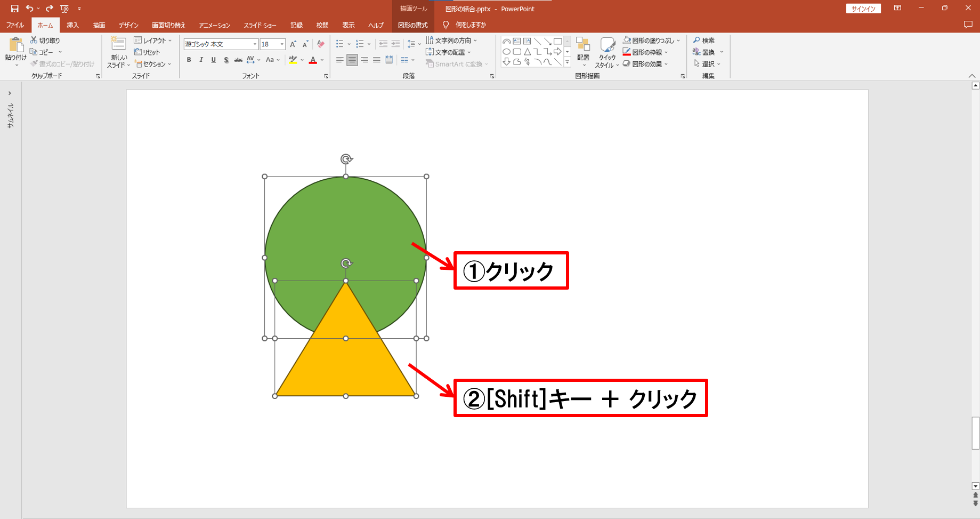Pick the right arrow shape in the gallery

tap(557, 52)
